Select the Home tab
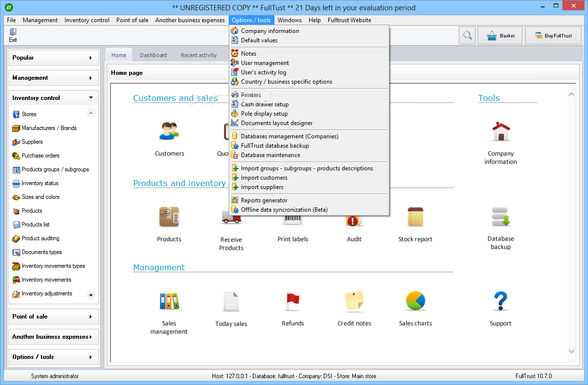 click(119, 55)
